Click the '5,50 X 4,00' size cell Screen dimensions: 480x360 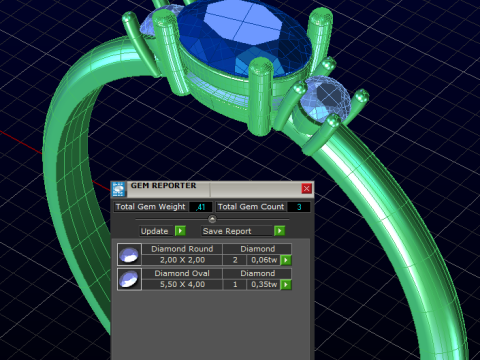tap(182, 284)
